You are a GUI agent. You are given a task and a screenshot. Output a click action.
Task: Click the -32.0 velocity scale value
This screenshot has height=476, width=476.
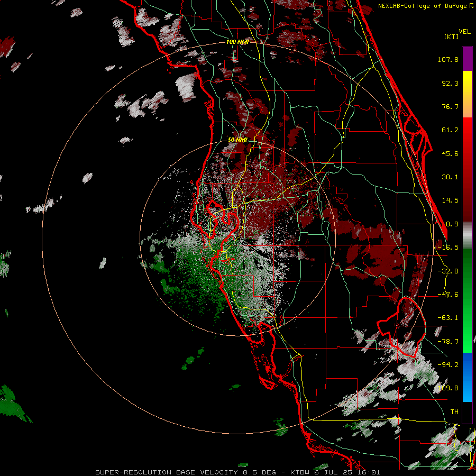click(x=448, y=271)
